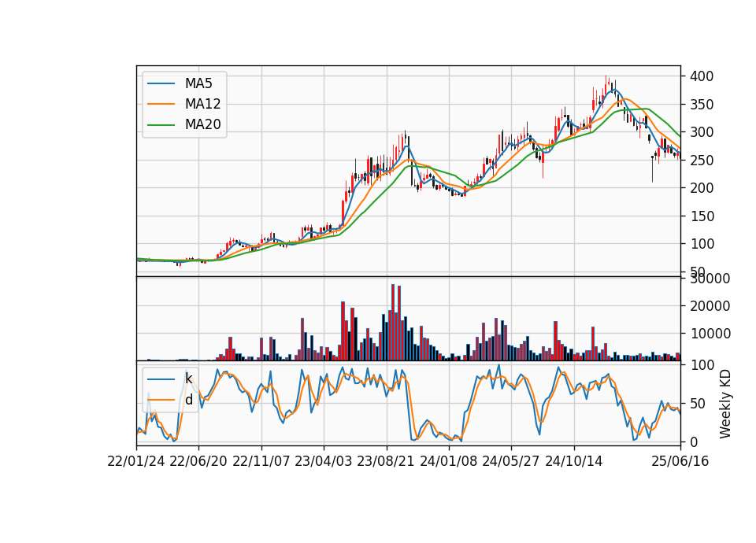Click the MA12 legend label

[202, 104]
